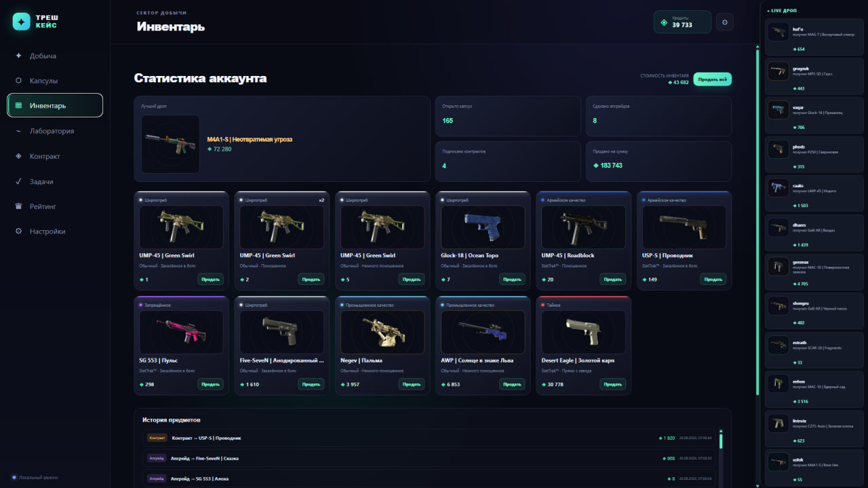Click the Продано на сумму 183 743 card
This screenshot has width=868, height=488.
pos(658,161)
